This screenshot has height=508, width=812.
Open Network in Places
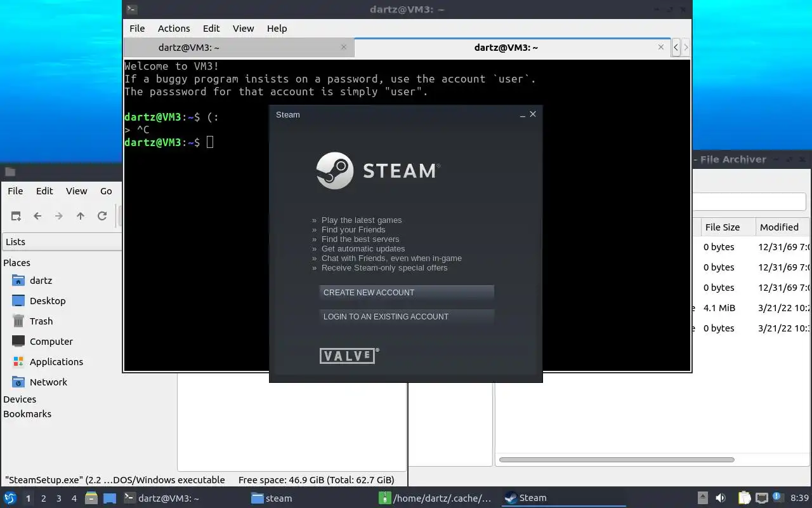point(48,382)
